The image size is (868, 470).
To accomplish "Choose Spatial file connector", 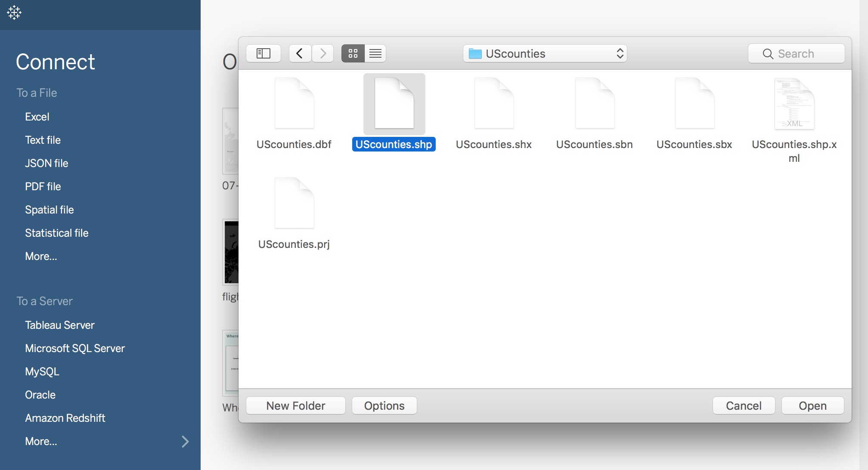I will 49,210.
